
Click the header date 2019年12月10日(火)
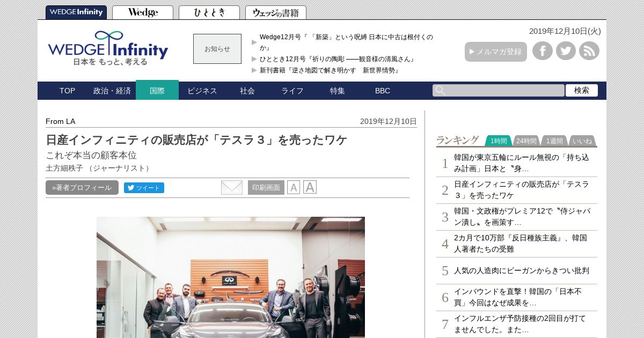tap(565, 31)
